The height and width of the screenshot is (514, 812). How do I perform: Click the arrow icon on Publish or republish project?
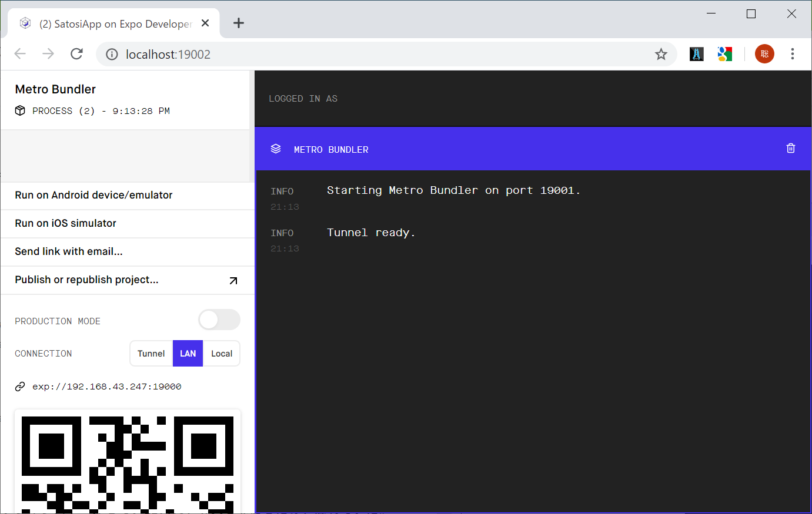click(233, 281)
